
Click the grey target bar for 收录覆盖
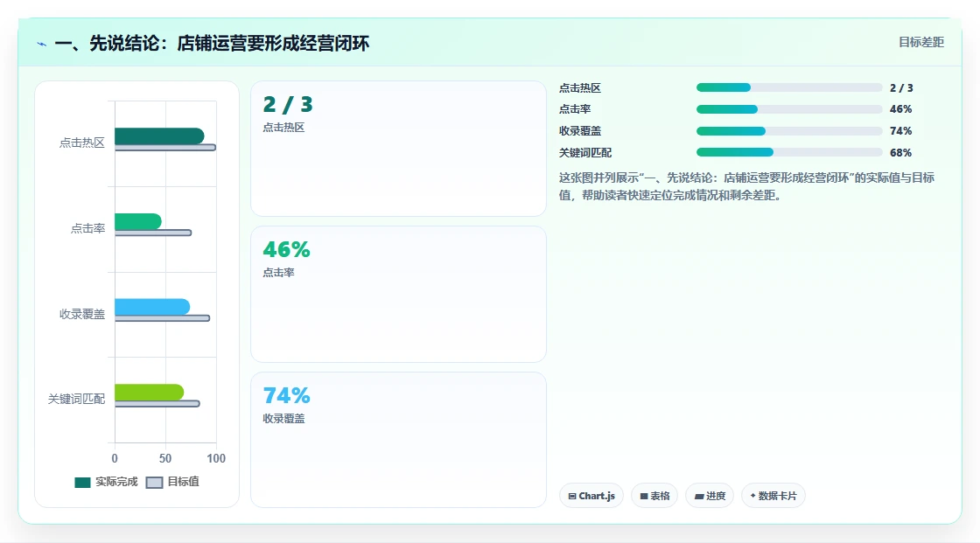163,318
